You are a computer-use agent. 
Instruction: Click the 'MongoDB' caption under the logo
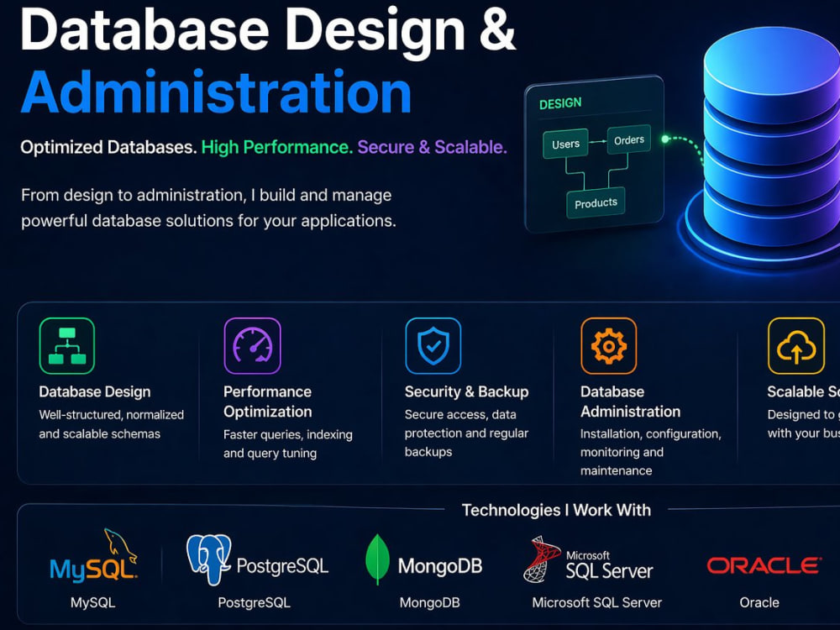[x=429, y=602]
